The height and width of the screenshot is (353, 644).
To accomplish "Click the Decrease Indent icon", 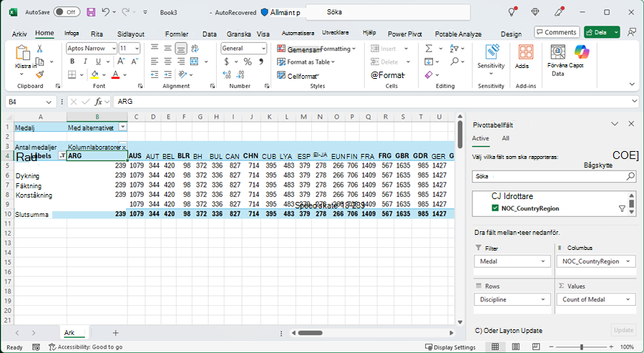I will point(155,74).
